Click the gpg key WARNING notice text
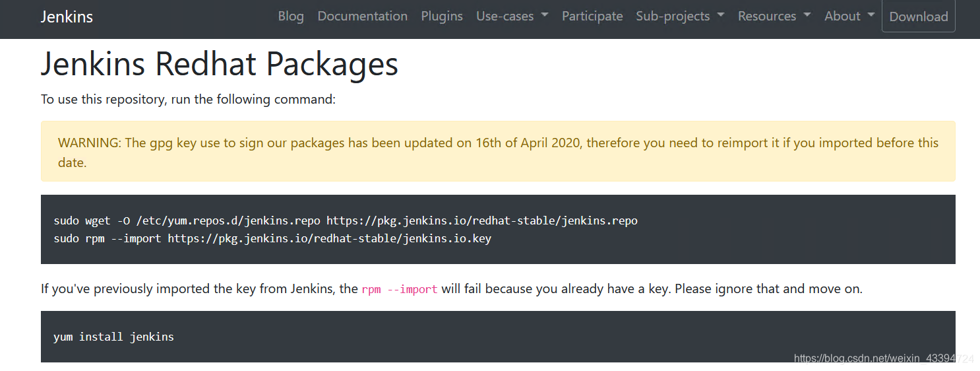The height and width of the screenshot is (371, 980). pyautogui.click(x=498, y=152)
